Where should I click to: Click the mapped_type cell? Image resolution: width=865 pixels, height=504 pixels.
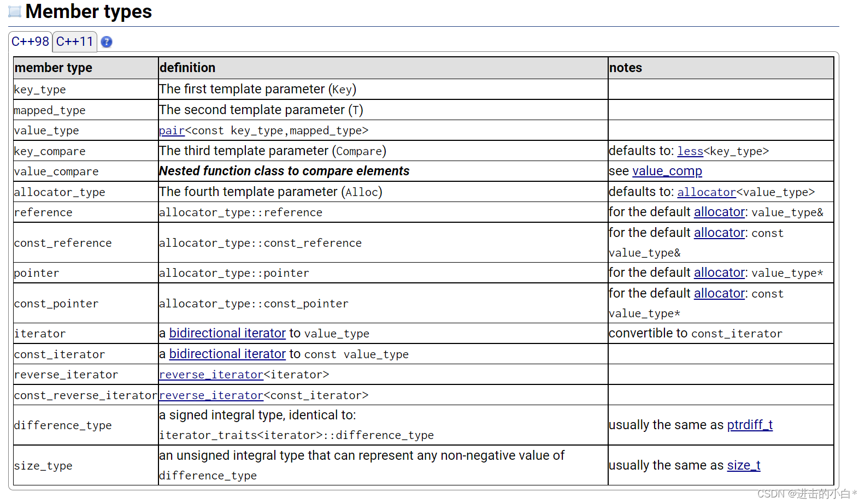tap(86, 110)
